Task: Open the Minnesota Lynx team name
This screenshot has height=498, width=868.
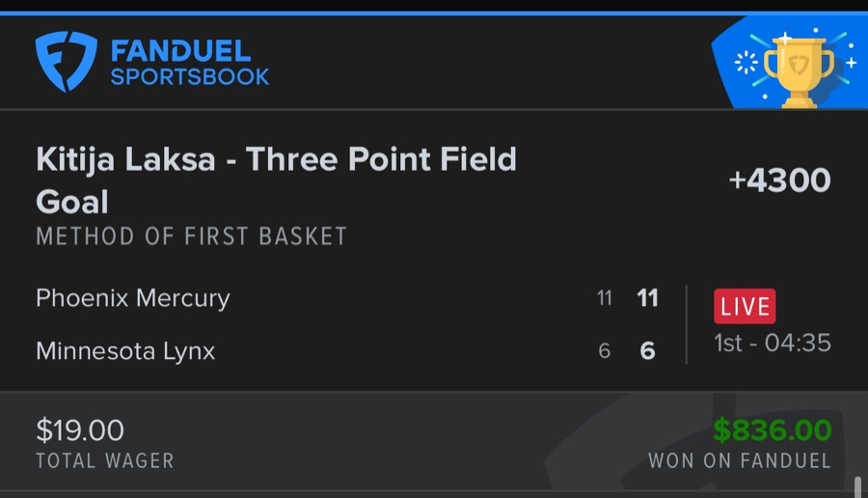Action: (x=125, y=350)
